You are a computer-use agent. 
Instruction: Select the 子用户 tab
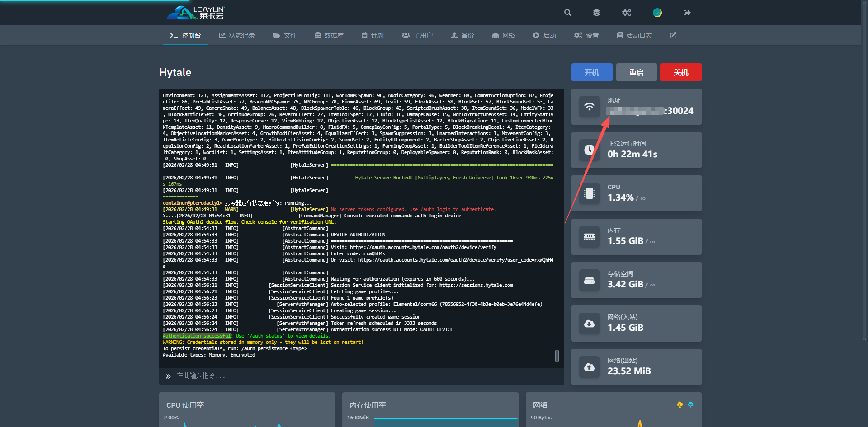tap(417, 35)
